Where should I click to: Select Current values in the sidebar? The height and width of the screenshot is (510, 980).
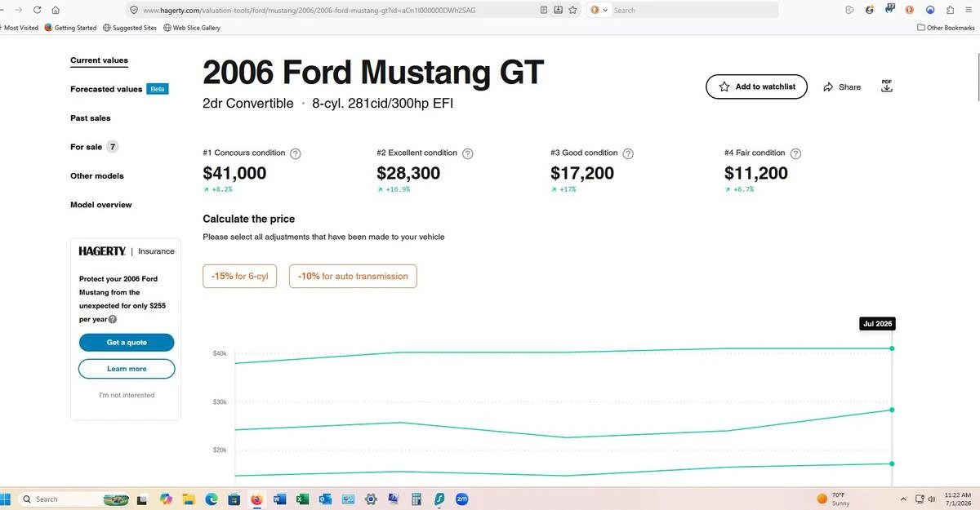tap(99, 60)
